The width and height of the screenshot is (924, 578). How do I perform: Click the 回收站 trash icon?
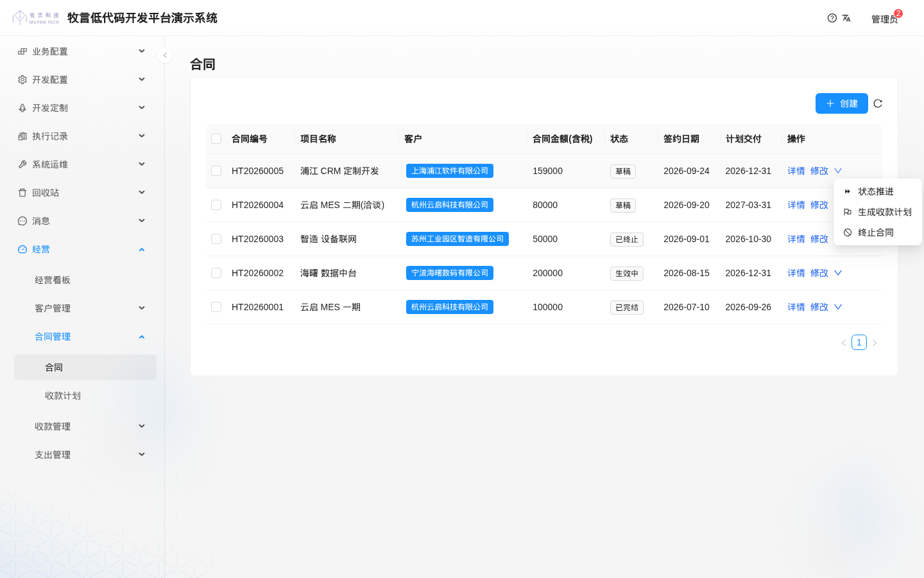22,193
